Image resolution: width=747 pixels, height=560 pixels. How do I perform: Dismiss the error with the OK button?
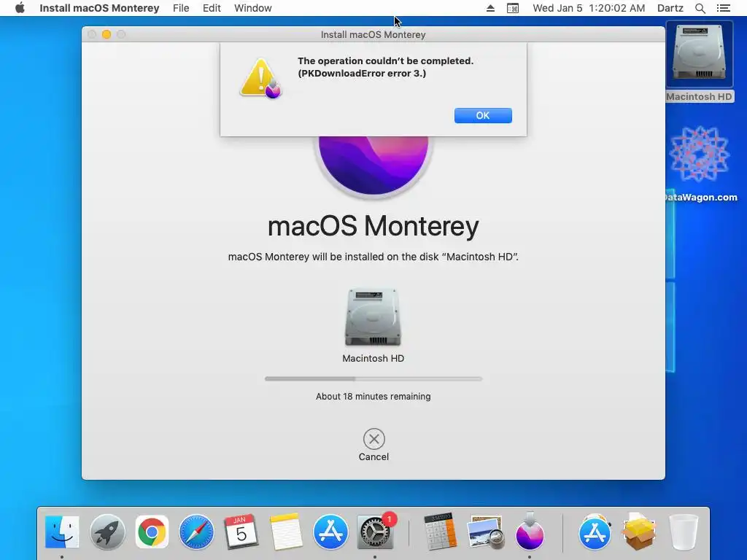click(483, 115)
